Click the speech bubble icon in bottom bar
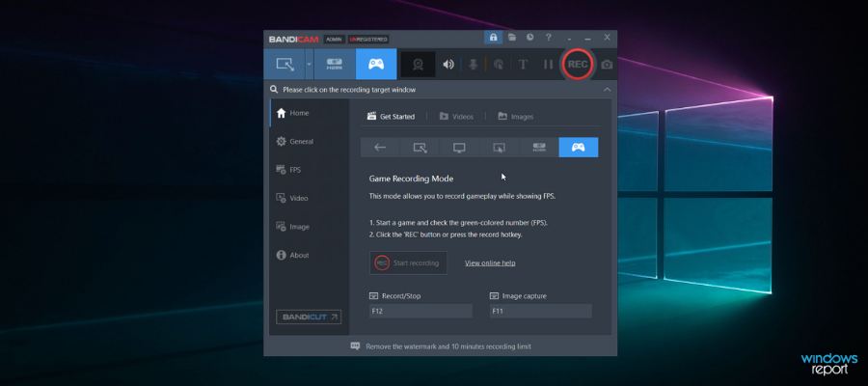The image size is (868, 386). tap(355, 346)
